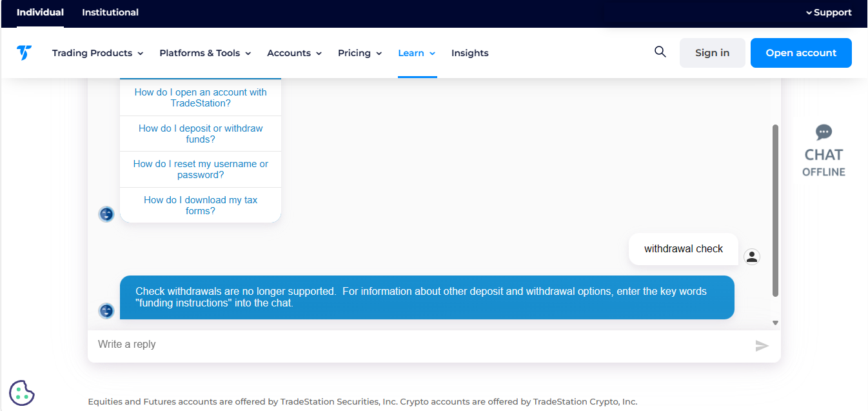Open the Support dropdown in top bar

(829, 12)
